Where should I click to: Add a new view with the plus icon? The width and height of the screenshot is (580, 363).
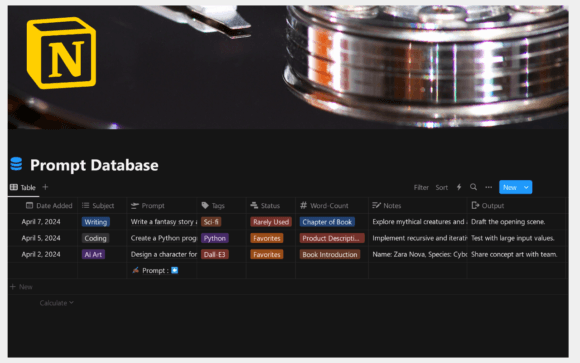click(x=45, y=187)
